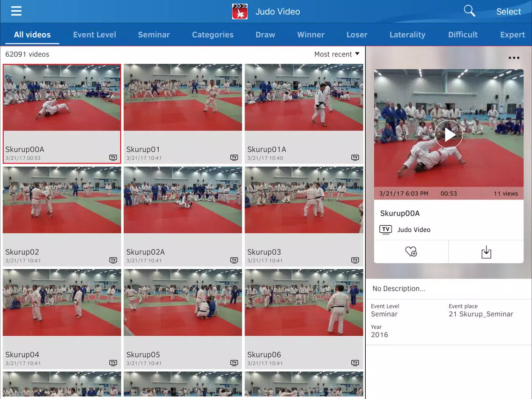532x399 pixels.
Task: Expand the Most recent sort dropdown
Action: (337, 54)
